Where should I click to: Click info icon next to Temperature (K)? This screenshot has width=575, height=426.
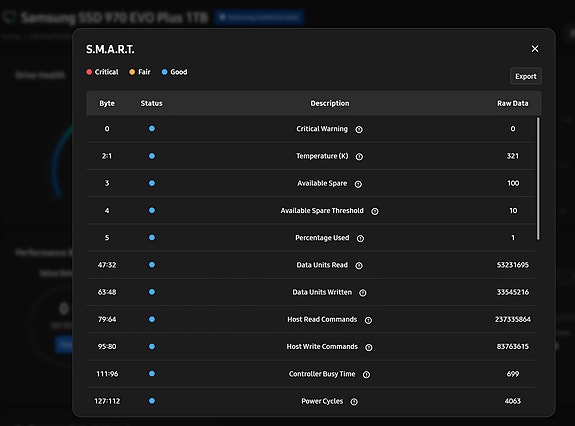click(359, 157)
